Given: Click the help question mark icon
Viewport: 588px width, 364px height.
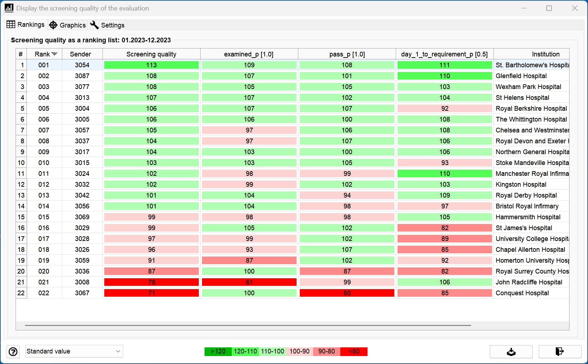Looking at the screenshot, I should [x=13, y=351].
